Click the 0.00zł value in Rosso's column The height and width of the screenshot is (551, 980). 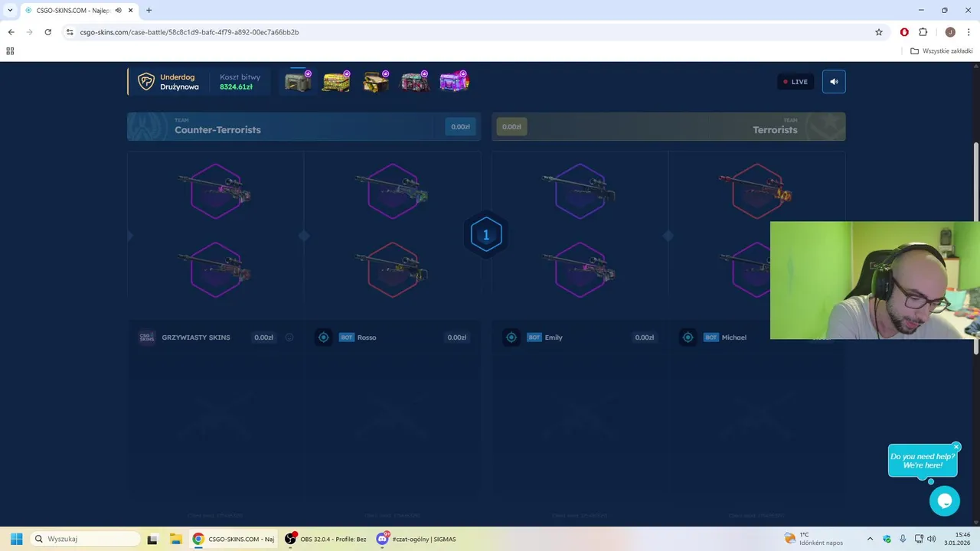point(457,337)
